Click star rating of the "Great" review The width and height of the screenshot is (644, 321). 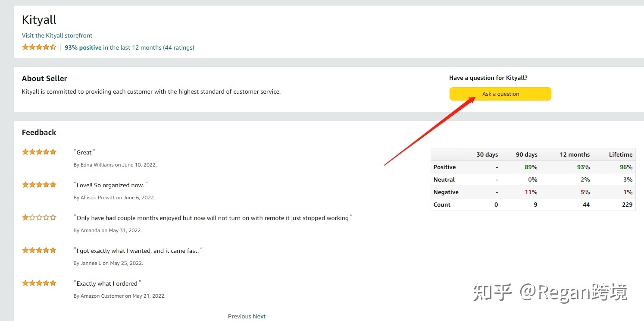(x=39, y=152)
